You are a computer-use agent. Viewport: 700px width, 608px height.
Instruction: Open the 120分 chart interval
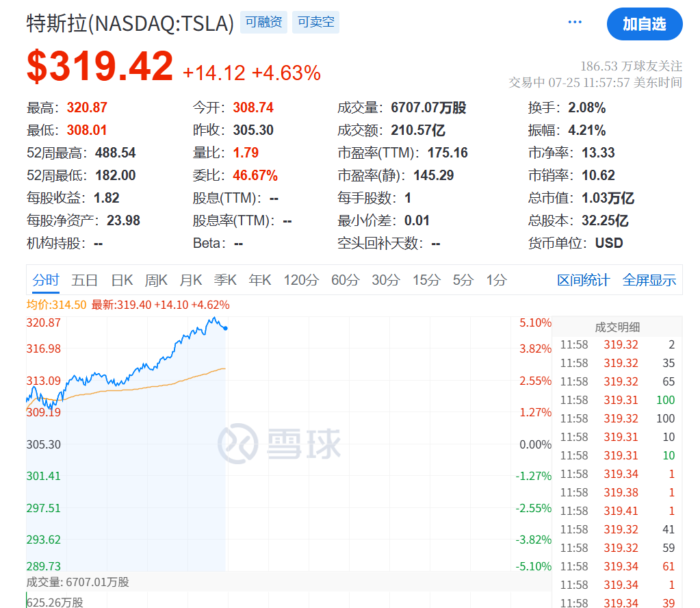point(301,280)
